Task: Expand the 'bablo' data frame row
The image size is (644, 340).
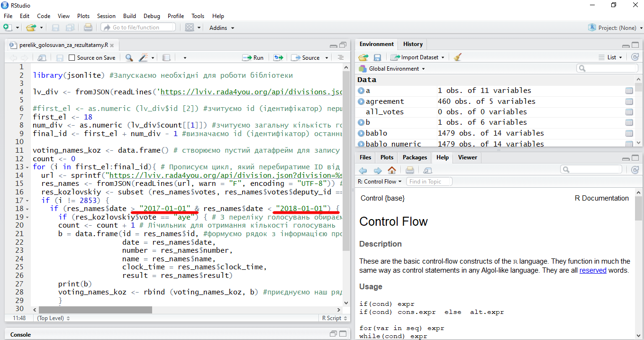Action: pos(361,133)
